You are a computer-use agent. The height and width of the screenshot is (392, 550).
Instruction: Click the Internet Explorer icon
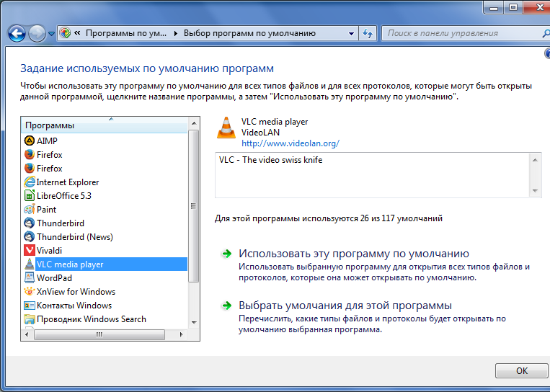point(30,182)
